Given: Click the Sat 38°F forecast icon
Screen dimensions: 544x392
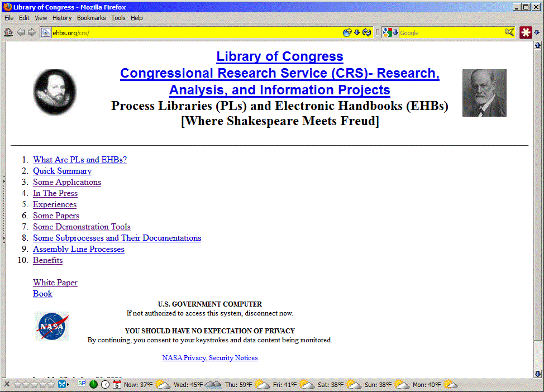Looking at the screenshot, I should [354, 384].
